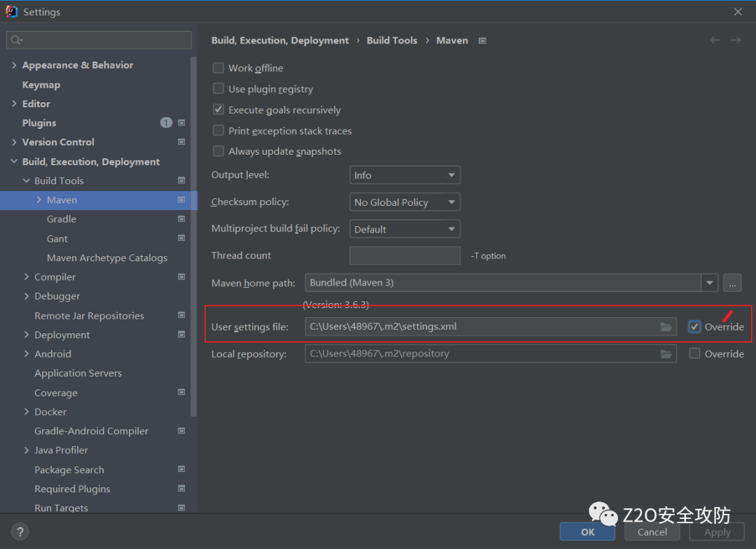Click Required Plugins project-settings icon
Image resolution: width=756 pixels, height=549 pixels.
coord(181,489)
